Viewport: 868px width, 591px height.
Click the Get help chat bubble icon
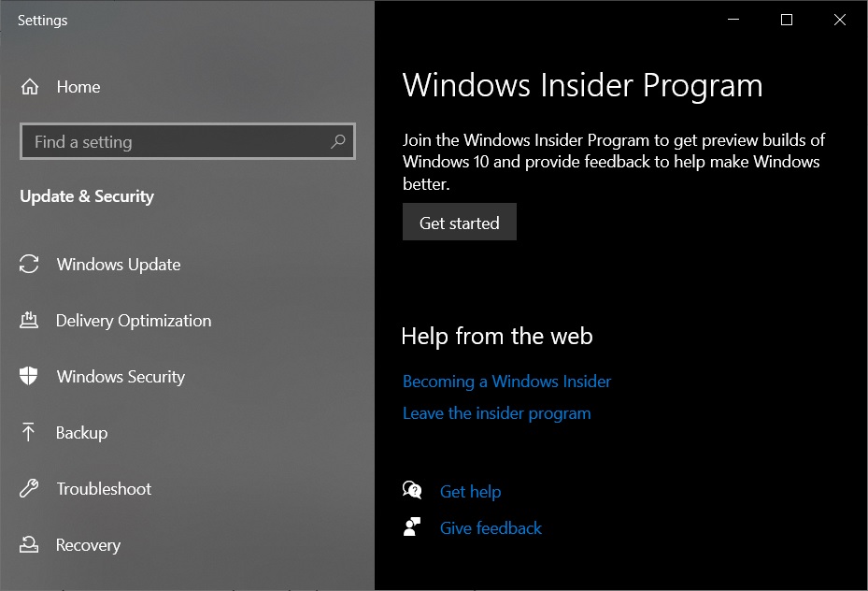(412, 490)
